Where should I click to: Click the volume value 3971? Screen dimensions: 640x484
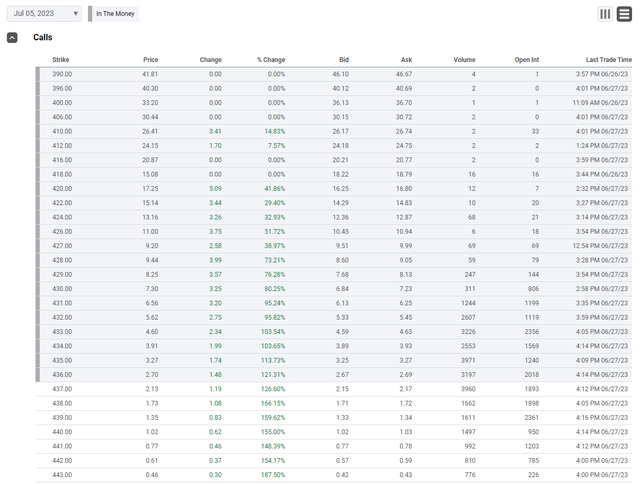pyautogui.click(x=468, y=360)
